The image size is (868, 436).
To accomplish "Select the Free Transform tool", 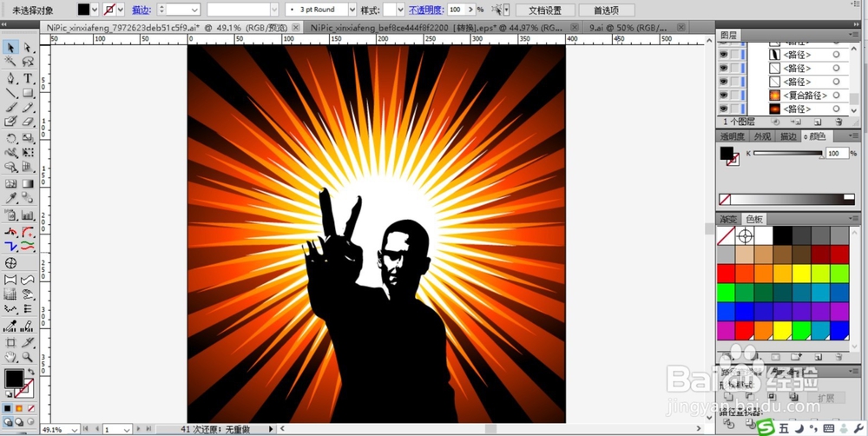I will (28, 152).
